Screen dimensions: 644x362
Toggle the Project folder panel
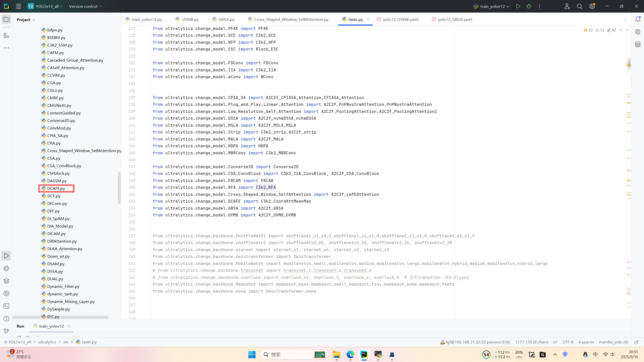pyautogui.click(x=6, y=19)
